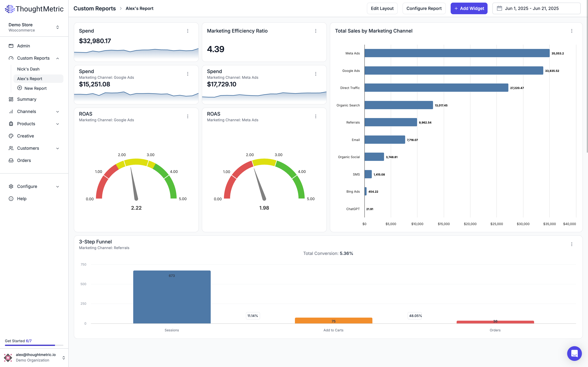588x367 pixels.
Task: Open the 3-Step Funnel widget options menu
Action: (x=571, y=244)
